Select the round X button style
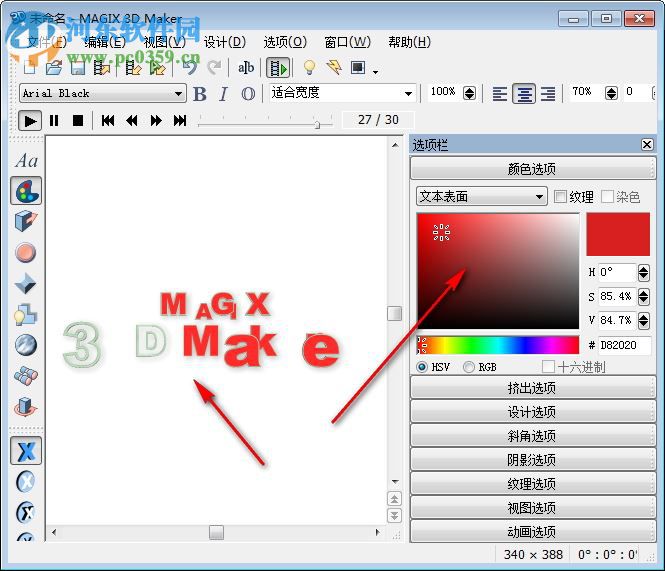Image resolution: width=665 pixels, height=571 pixels. point(26,481)
